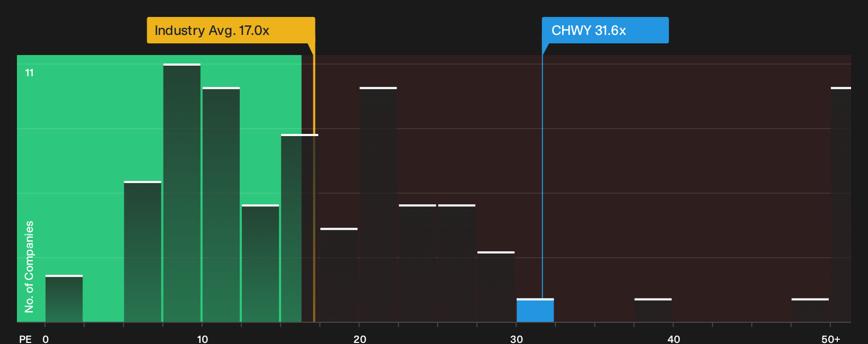The height and width of the screenshot is (344, 868).
Task: Click the bar between PE 17.5 and 20
Action: click(x=339, y=275)
